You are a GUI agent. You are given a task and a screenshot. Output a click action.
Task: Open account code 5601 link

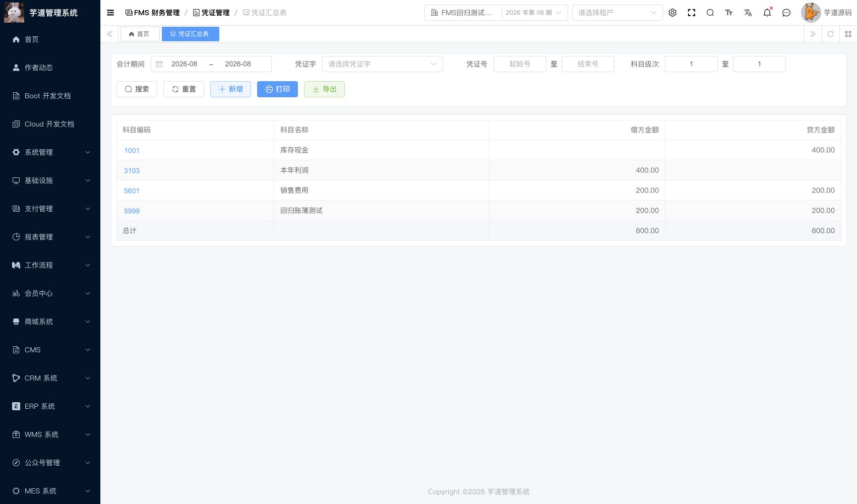point(132,191)
